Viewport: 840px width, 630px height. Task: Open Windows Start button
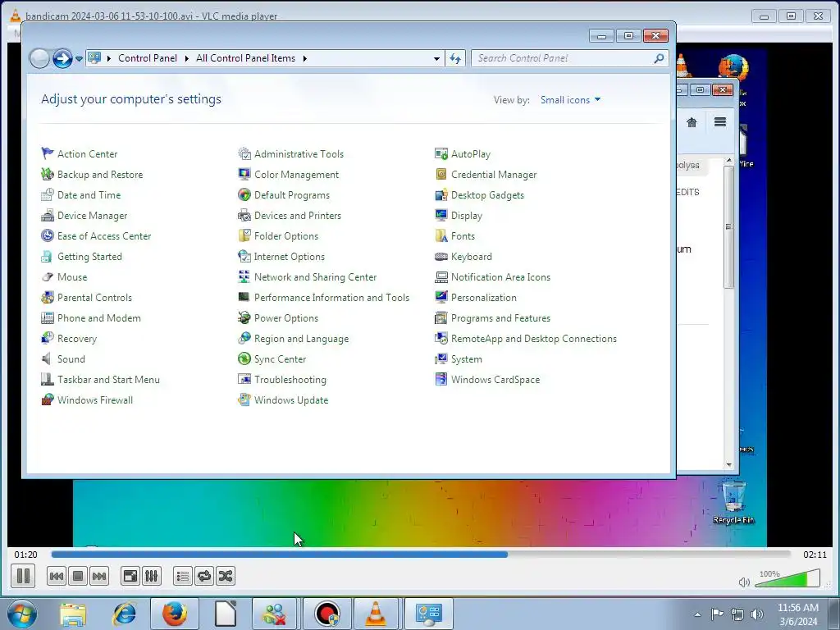21,614
